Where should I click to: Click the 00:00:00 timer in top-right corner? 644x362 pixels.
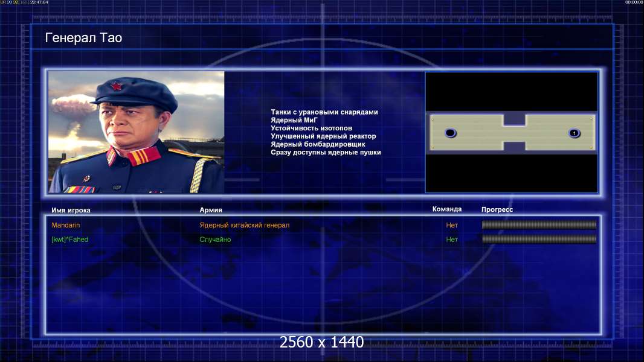[x=634, y=2]
